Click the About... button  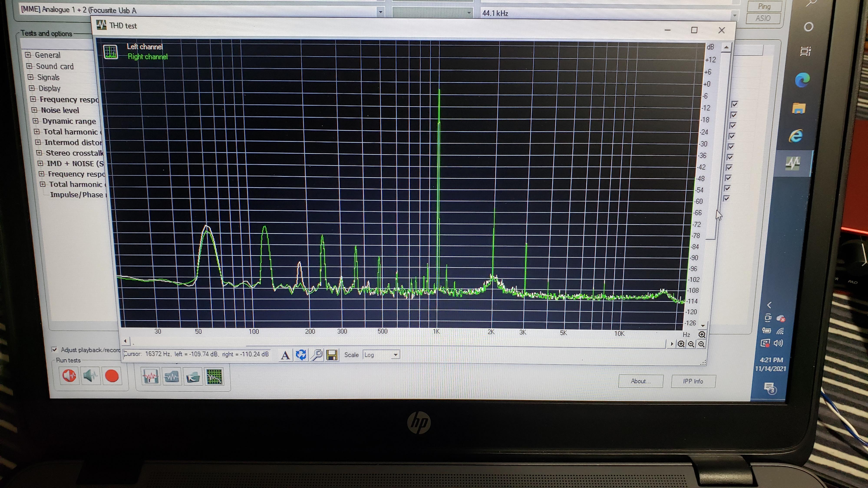(640, 381)
